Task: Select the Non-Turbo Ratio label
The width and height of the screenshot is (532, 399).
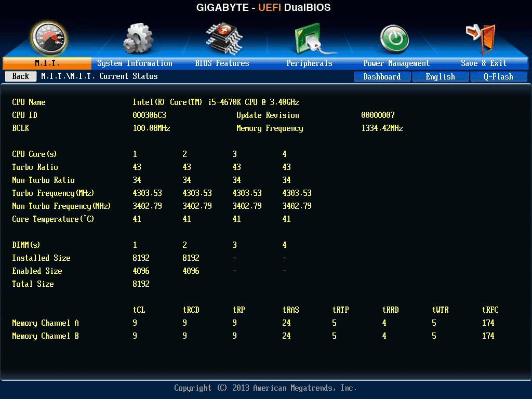Action: [43, 180]
